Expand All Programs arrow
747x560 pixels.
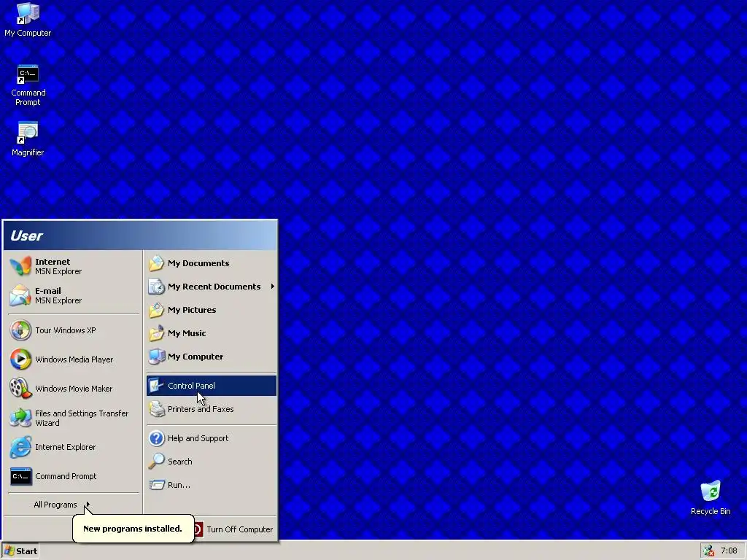pos(88,505)
